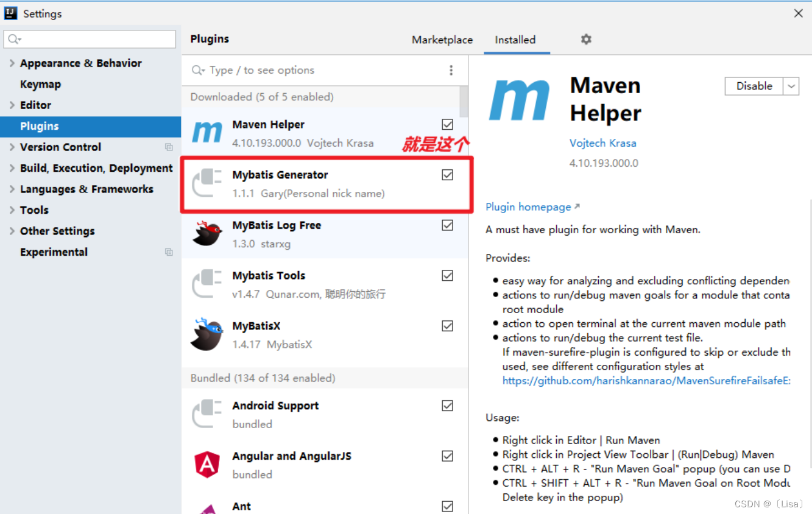Image resolution: width=812 pixels, height=514 pixels.
Task: Click the magnifier icon in plugin search field
Action: [198, 71]
